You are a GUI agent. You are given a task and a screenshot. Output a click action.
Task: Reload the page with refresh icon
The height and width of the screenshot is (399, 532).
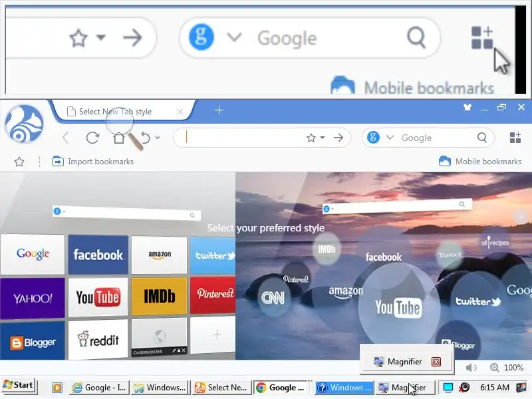(x=92, y=138)
